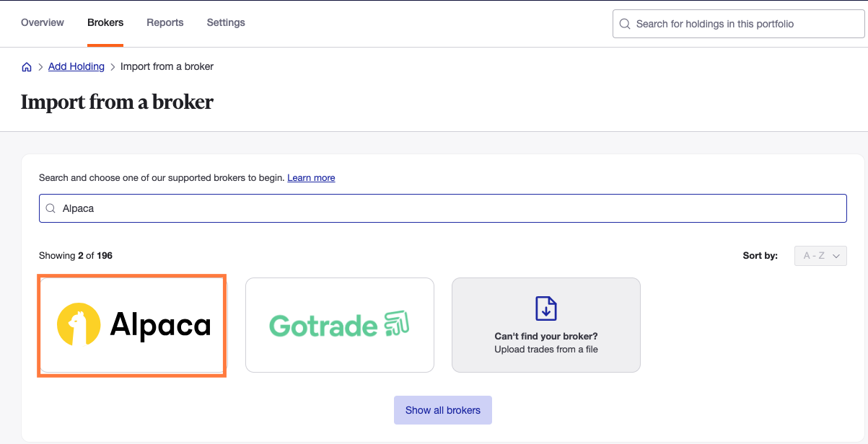
Task: Open the Learn more link
Action: [x=311, y=177]
